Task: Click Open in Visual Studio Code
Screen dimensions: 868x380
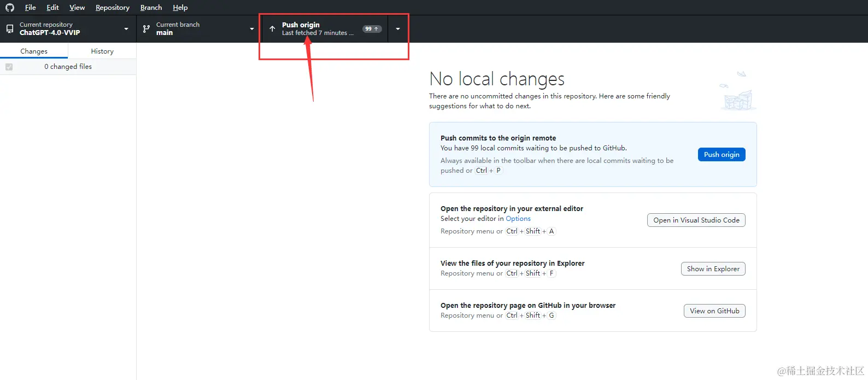Action: tap(696, 220)
